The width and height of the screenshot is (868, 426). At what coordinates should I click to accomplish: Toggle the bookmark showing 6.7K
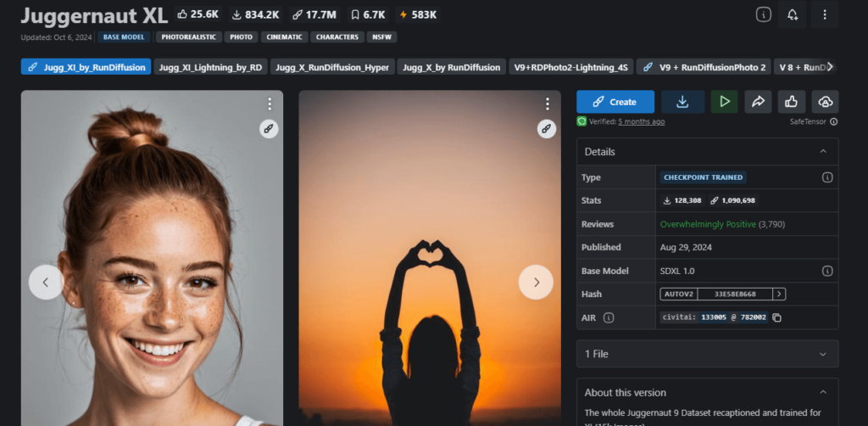click(x=368, y=14)
